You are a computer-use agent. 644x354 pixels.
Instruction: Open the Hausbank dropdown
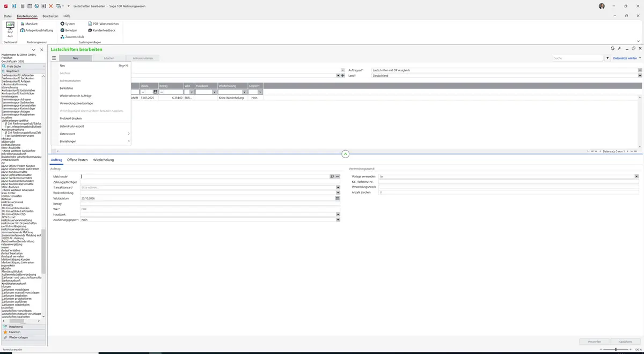[x=338, y=215]
